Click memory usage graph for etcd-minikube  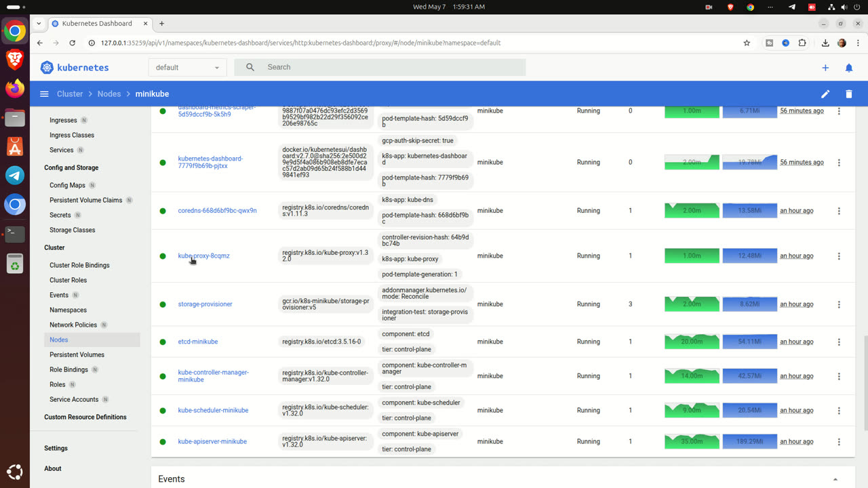[749, 342]
